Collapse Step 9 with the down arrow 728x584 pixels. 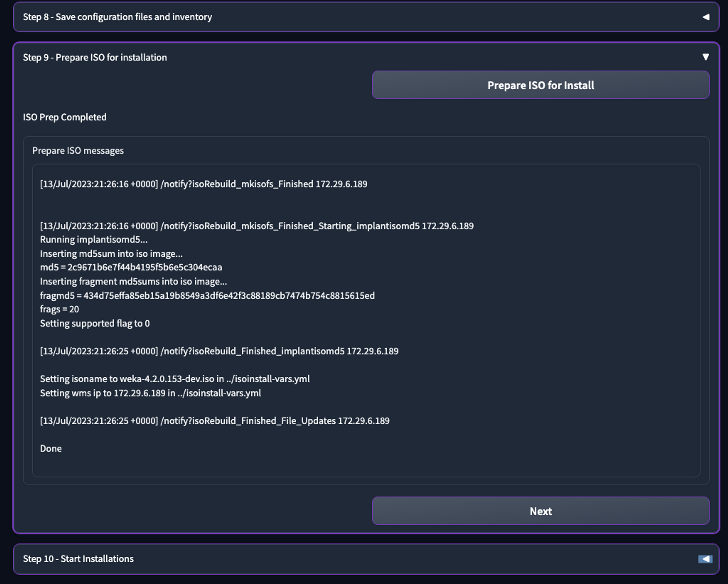705,57
